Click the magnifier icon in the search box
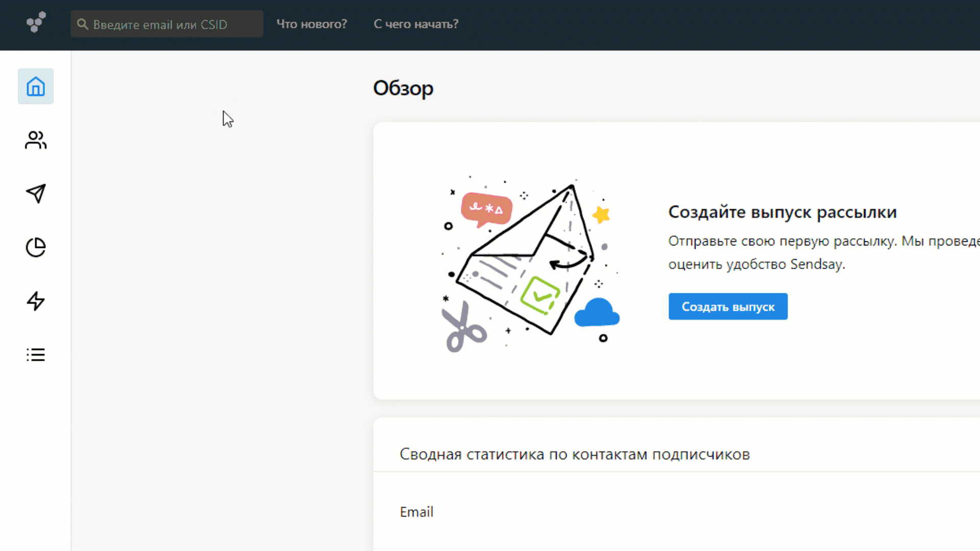 pyautogui.click(x=82, y=24)
